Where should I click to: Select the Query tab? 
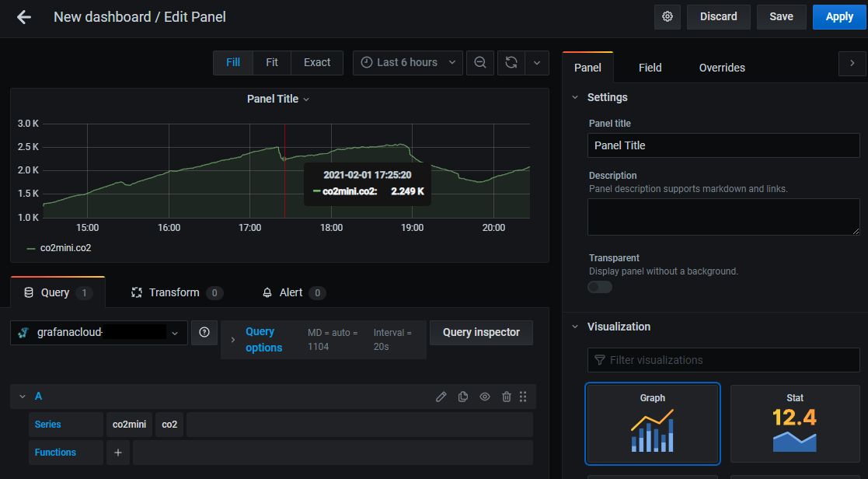coord(58,292)
